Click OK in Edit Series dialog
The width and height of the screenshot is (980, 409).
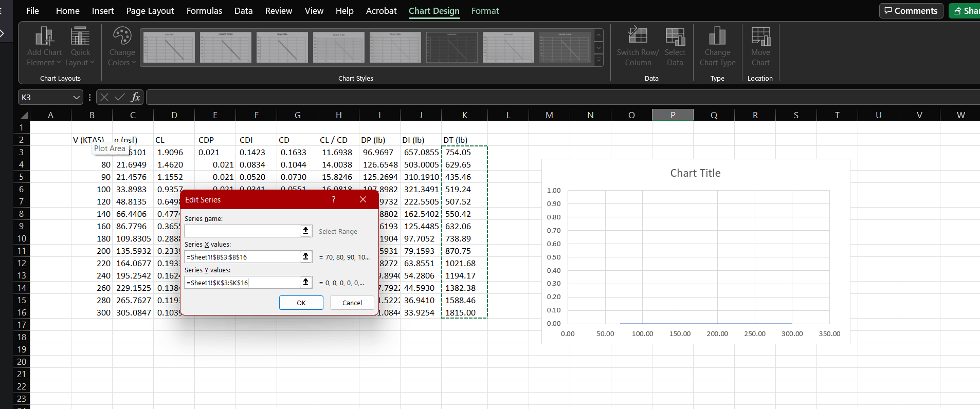click(301, 303)
